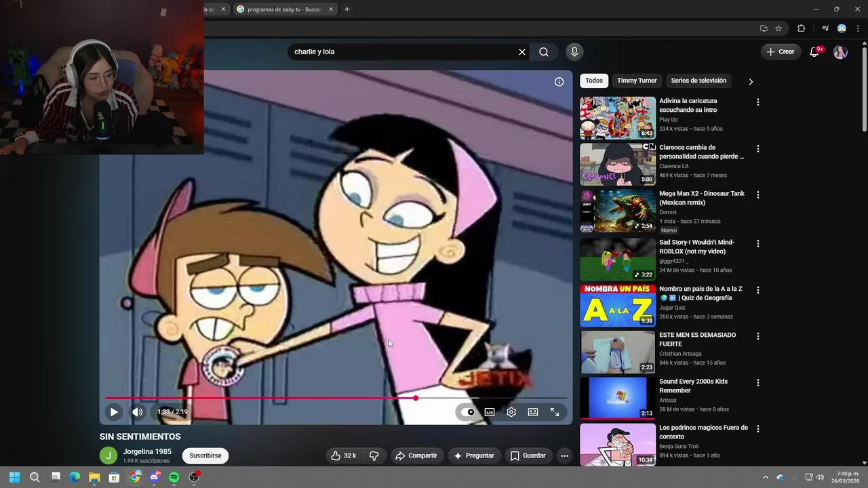Like the video with thumbs-up 32 k
This screenshot has height=488, width=868.
pyautogui.click(x=344, y=455)
